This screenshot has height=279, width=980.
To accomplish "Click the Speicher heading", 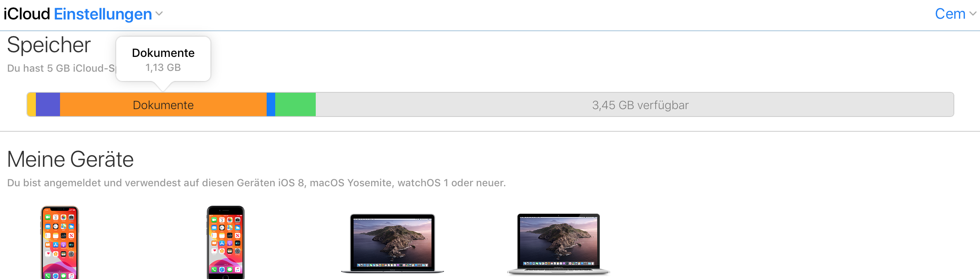I will click(49, 45).
